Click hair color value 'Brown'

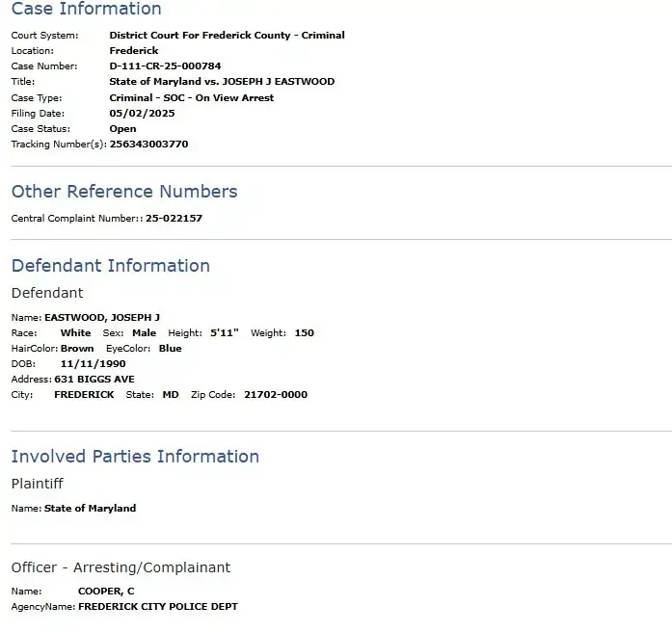pos(77,348)
